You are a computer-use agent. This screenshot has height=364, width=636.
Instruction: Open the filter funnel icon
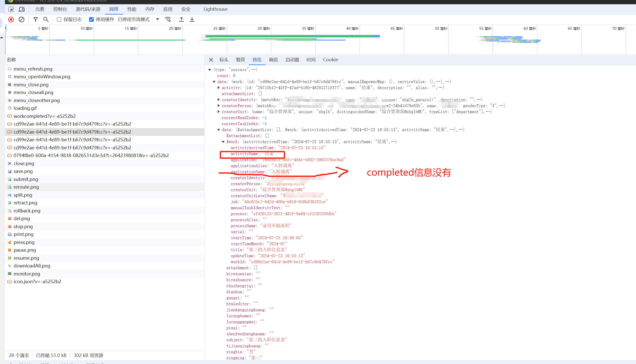click(36, 20)
